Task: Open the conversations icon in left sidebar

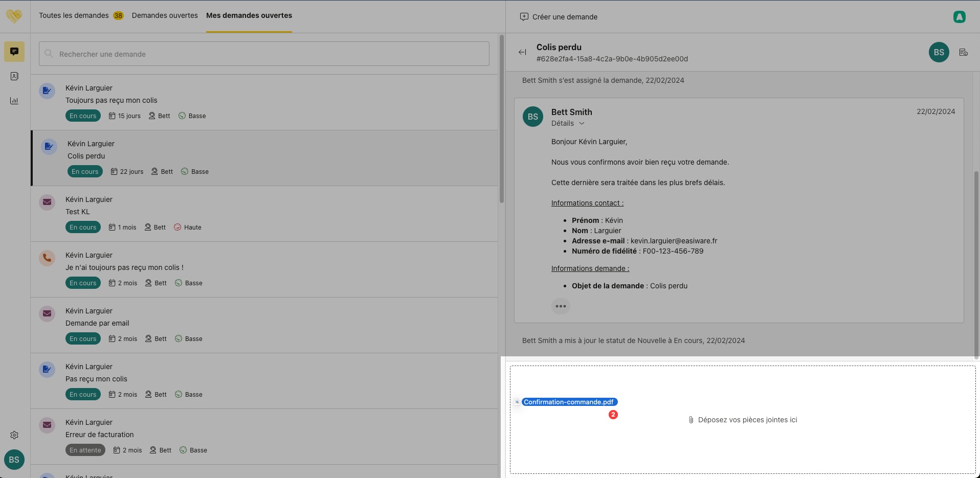Action: click(x=14, y=52)
